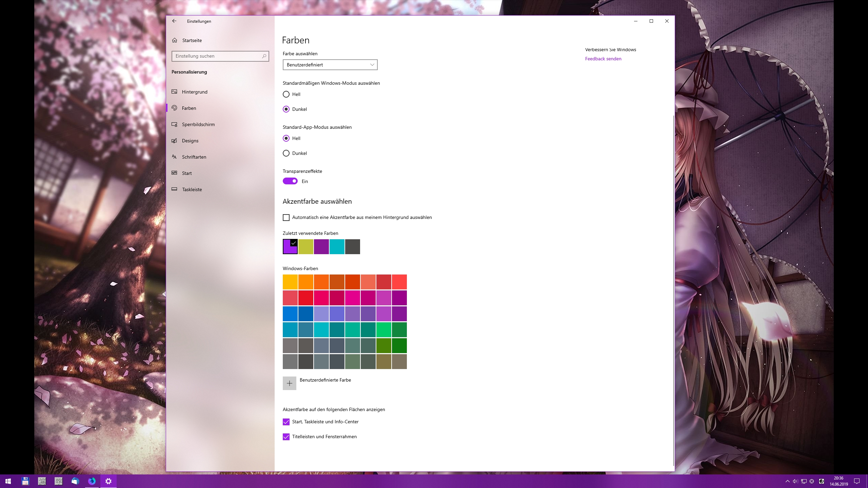Click the search magnifier icon

(x=264, y=56)
